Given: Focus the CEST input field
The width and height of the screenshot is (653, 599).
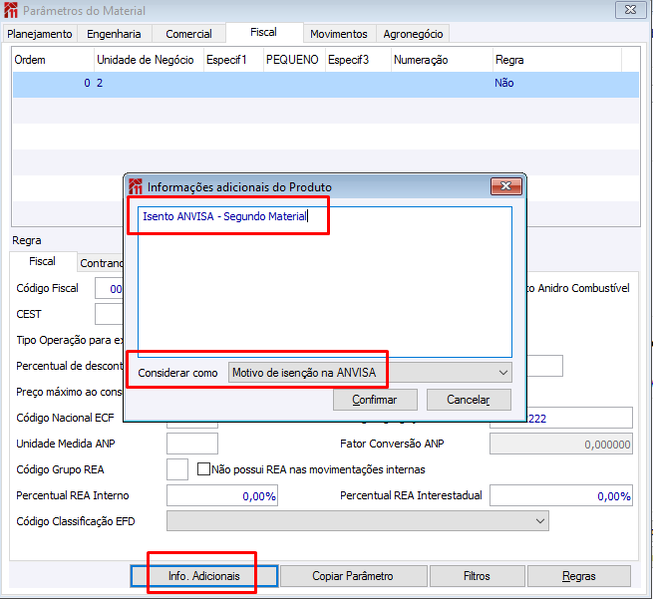Looking at the screenshot, I should [x=109, y=314].
